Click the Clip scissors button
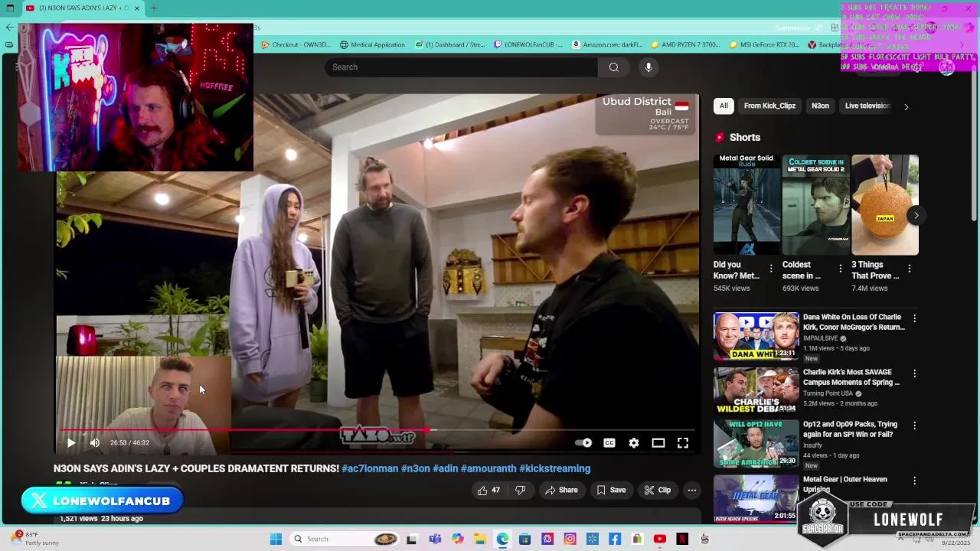 click(658, 490)
